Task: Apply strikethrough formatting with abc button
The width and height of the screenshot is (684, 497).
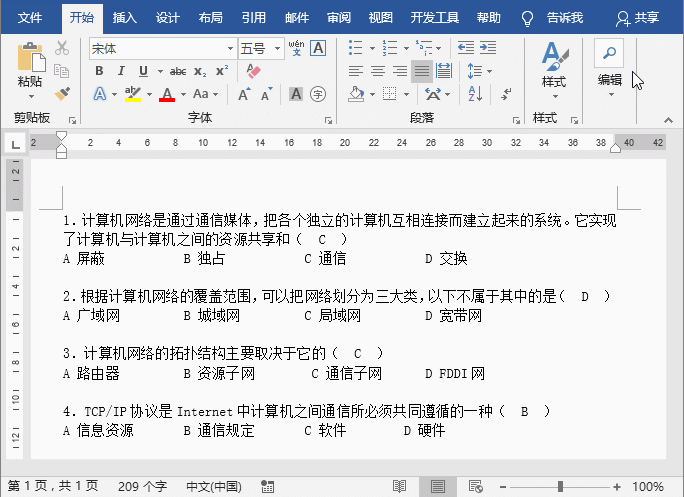Action: (177, 71)
